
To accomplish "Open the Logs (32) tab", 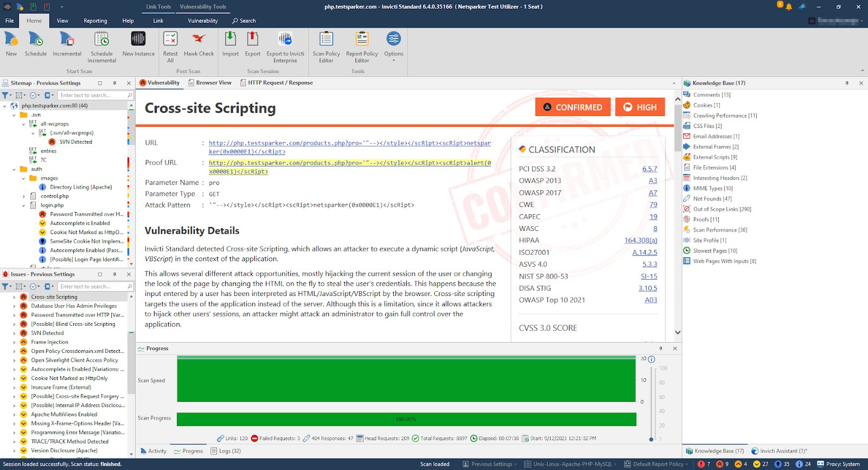I will coord(225,451).
